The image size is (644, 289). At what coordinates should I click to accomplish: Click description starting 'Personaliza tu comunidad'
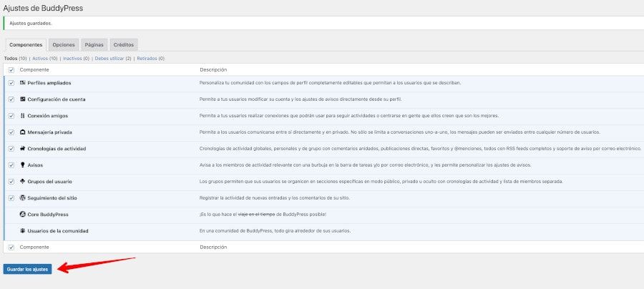[x=330, y=83]
